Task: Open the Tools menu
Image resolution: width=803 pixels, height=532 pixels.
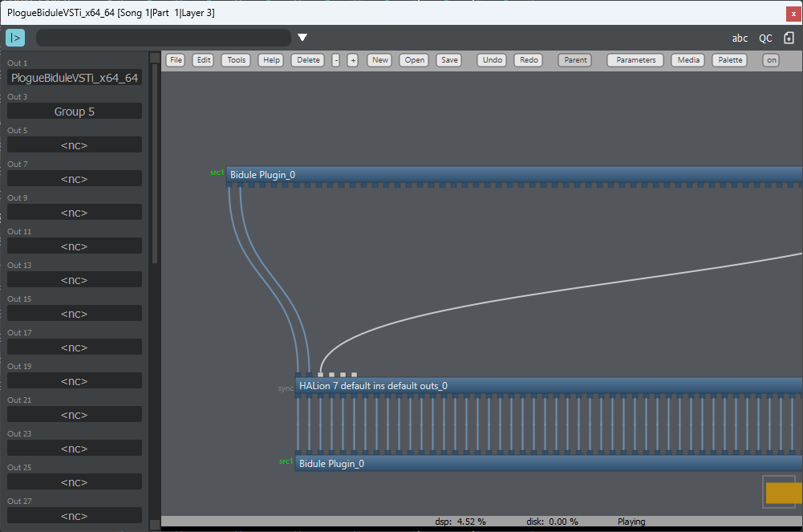Action: [236, 60]
